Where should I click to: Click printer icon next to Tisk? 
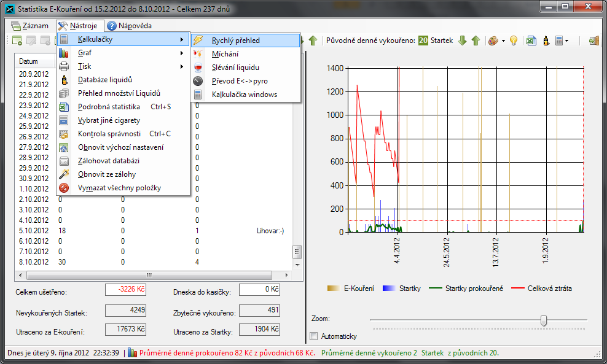[64, 66]
